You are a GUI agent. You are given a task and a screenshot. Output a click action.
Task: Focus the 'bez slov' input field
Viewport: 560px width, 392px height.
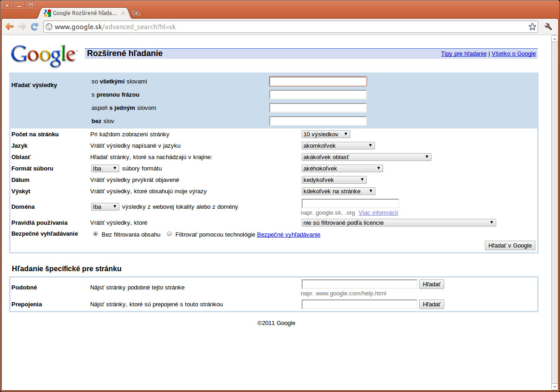[318, 121]
